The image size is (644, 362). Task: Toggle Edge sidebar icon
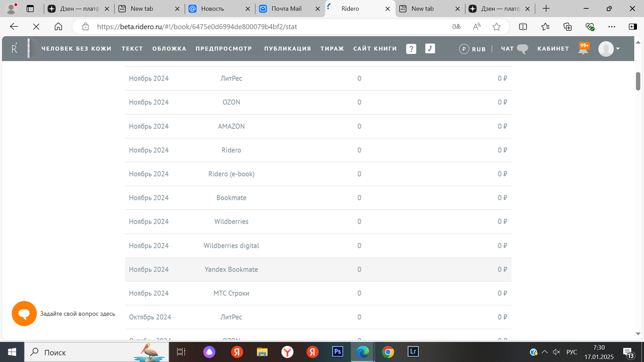pos(632,26)
